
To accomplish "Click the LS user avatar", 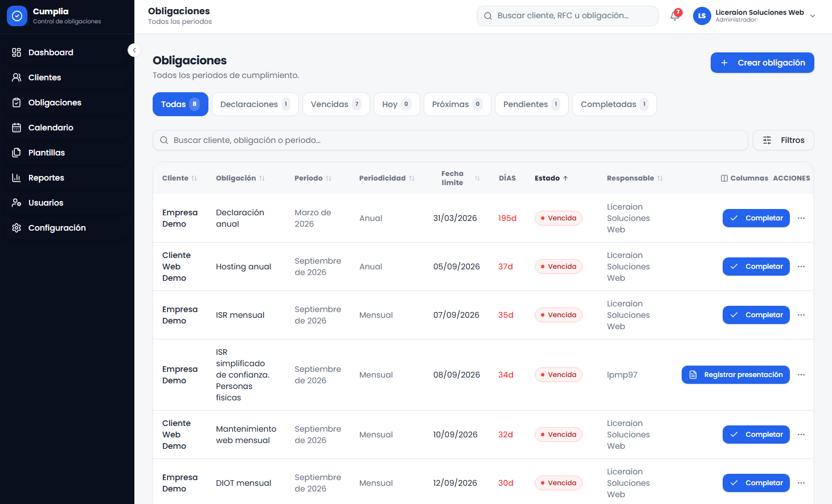I will click(702, 16).
